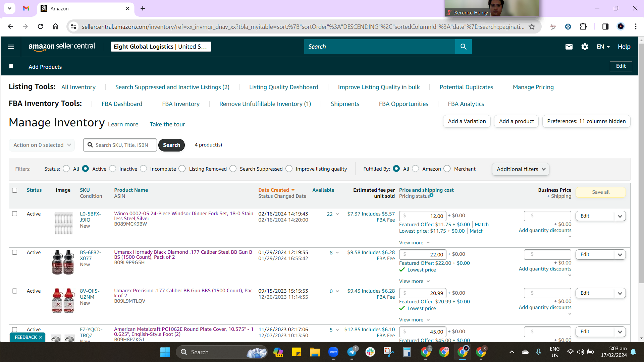Click the Pricing status info icon
This screenshot has width=644, height=362.
(x=432, y=195)
